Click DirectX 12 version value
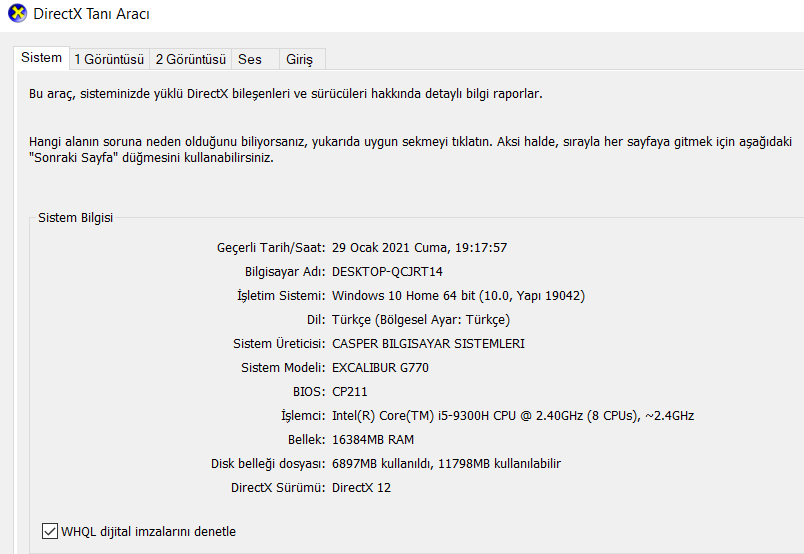 pos(361,488)
